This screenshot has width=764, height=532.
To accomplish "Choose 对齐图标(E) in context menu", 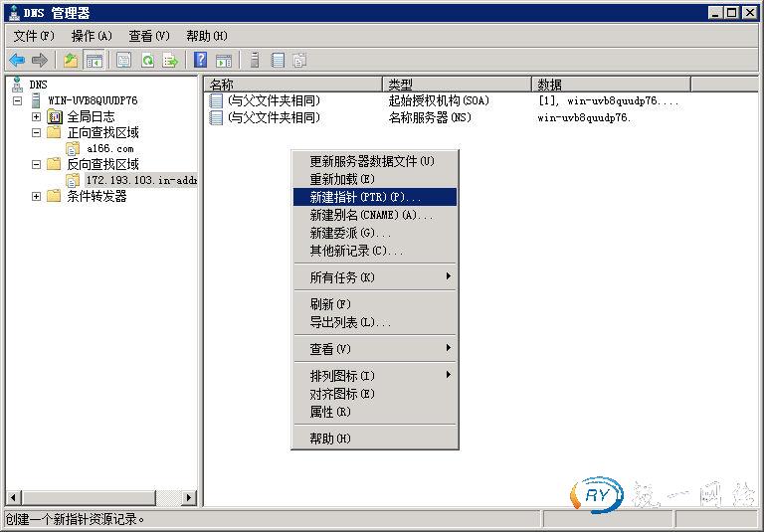I will 375,394.
